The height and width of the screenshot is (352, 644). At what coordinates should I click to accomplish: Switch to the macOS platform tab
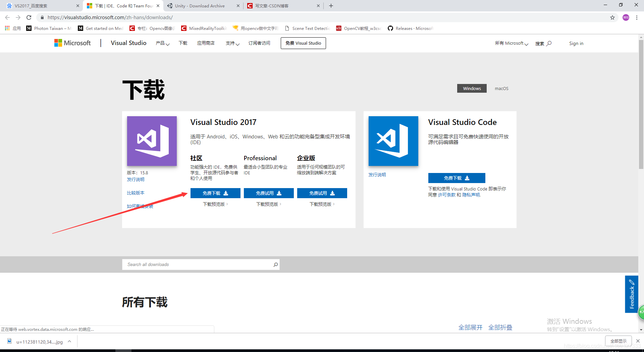(501, 88)
